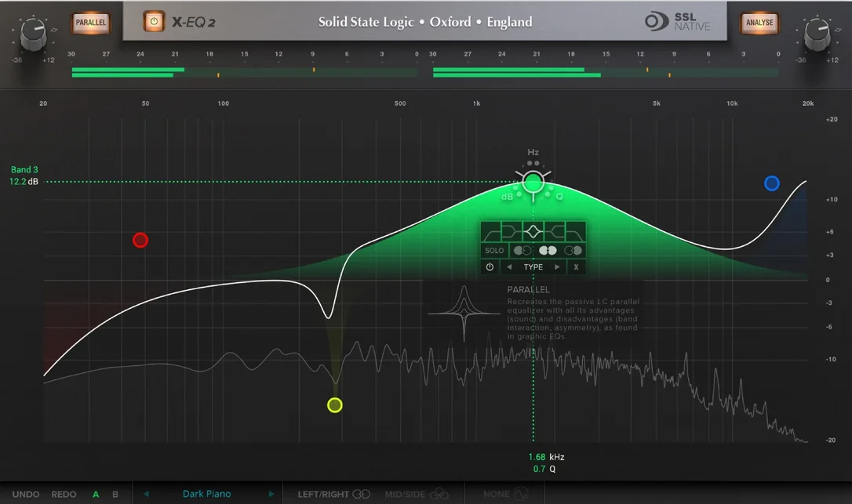852x504 pixels.
Task: Go to next band TYPE with right arrow
Action: pos(557,267)
